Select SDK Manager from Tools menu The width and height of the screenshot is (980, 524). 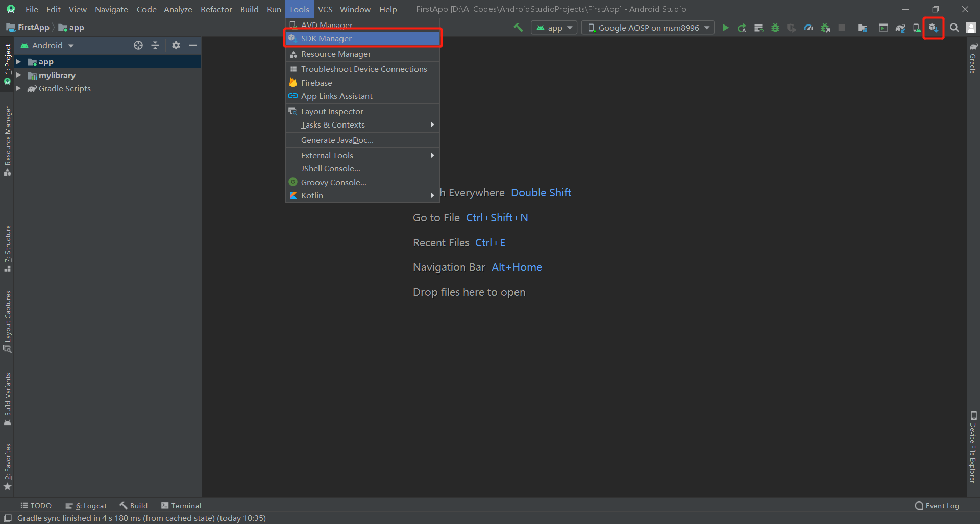coord(362,38)
